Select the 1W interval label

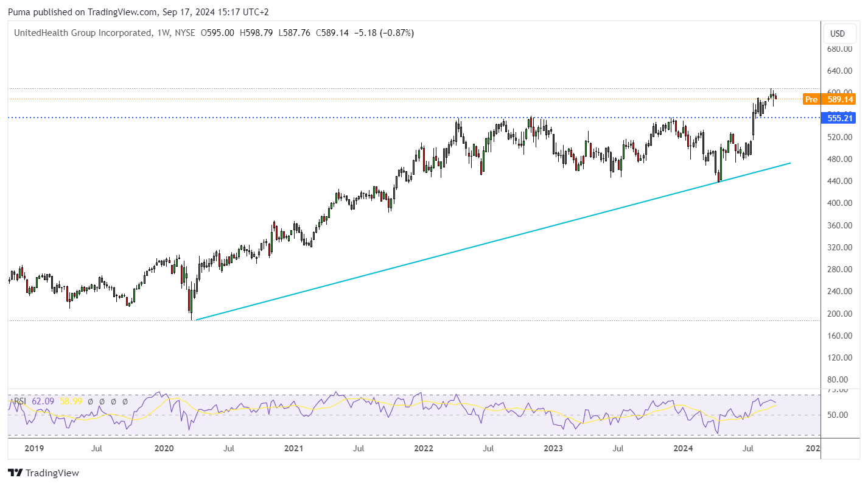pyautogui.click(x=162, y=33)
